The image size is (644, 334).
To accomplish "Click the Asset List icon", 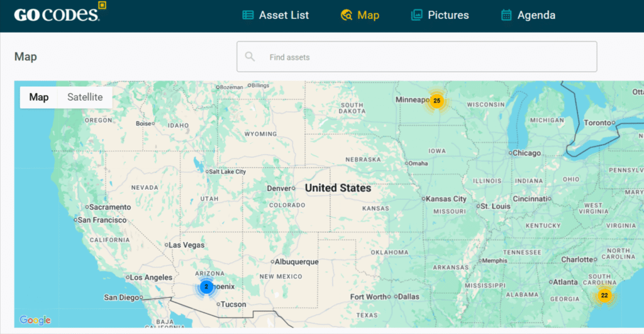I will tap(248, 15).
